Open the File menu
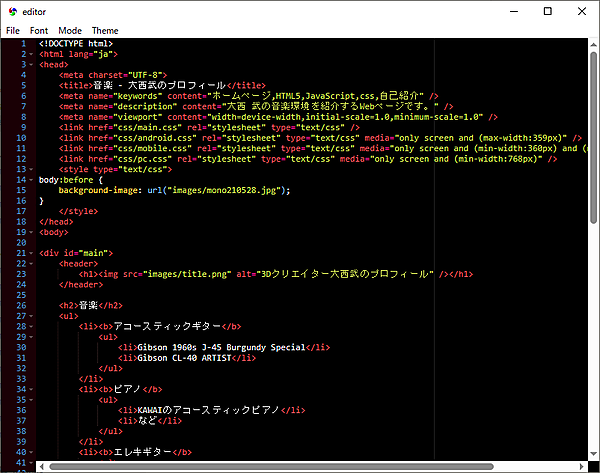Viewport: 600px width, 473px height. click(x=13, y=31)
